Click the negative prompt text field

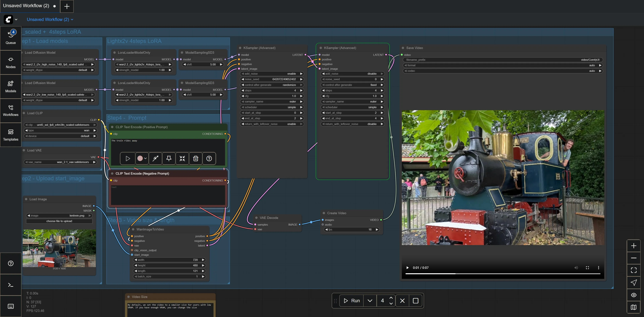pyautogui.click(x=168, y=195)
